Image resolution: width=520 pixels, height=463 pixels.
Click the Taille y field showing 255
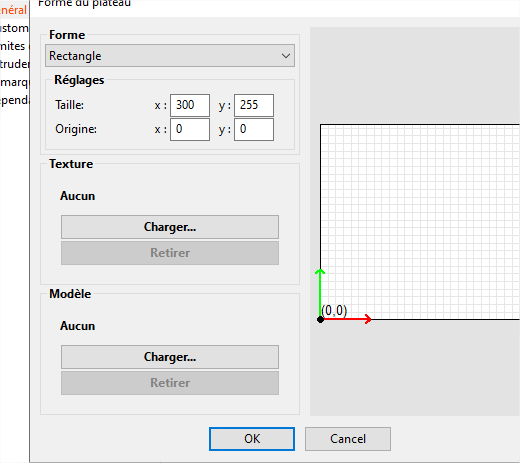[x=254, y=105]
